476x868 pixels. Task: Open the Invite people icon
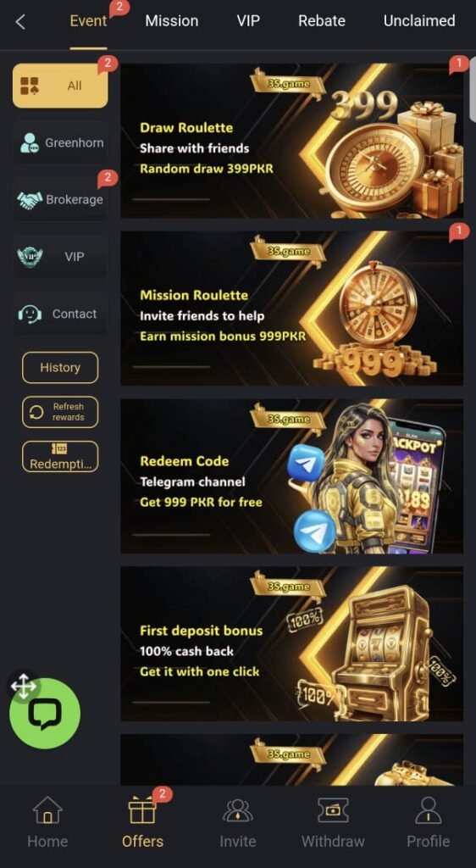click(238, 810)
